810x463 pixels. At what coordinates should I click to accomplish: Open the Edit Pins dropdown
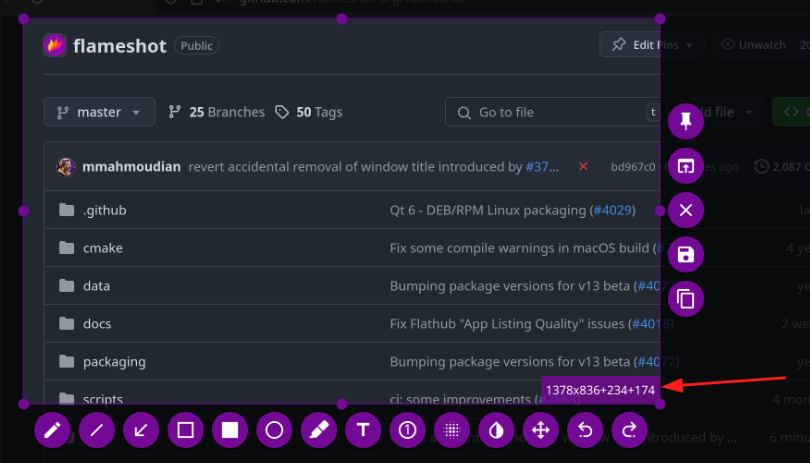tap(652, 45)
